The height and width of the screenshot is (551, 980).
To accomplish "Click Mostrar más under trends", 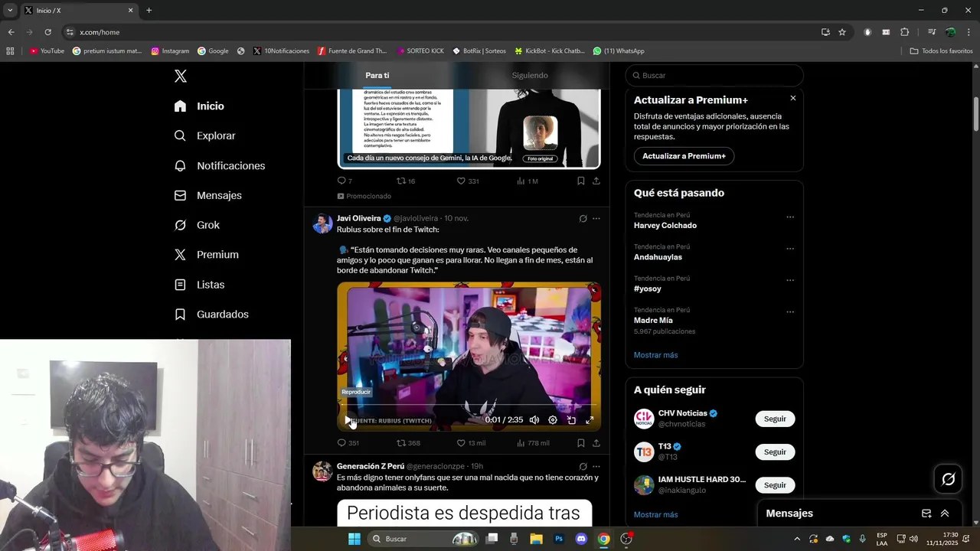I will coord(656,355).
